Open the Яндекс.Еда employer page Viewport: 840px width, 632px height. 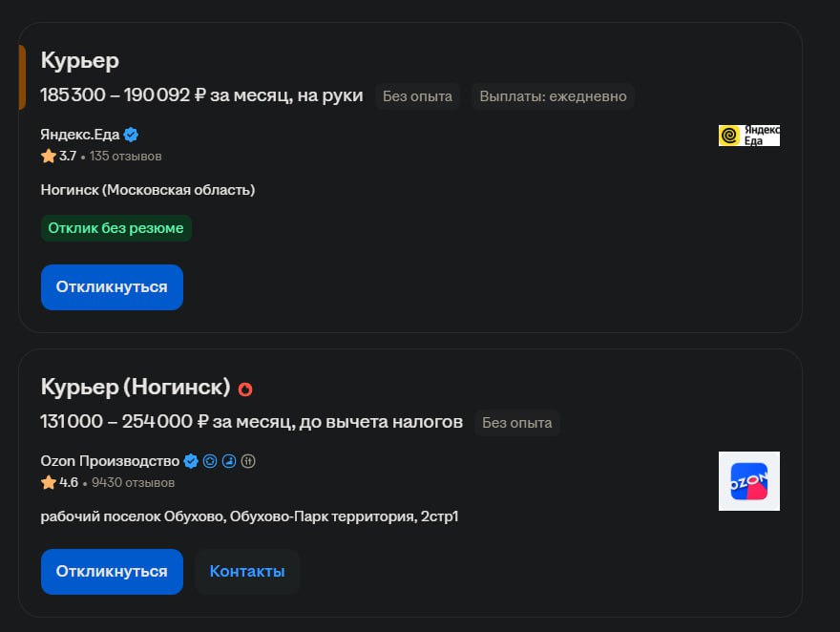pyautogui.click(x=80, y=135)
